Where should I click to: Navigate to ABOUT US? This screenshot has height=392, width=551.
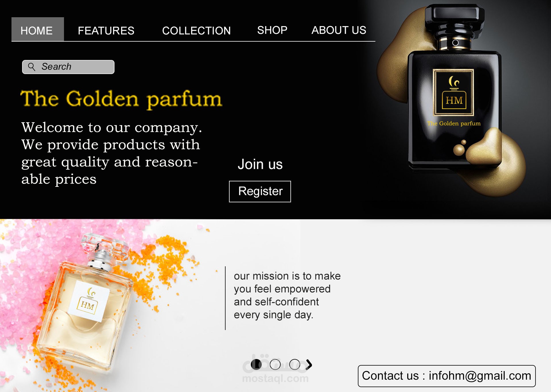pyautogui.click(x=339, y=30)
